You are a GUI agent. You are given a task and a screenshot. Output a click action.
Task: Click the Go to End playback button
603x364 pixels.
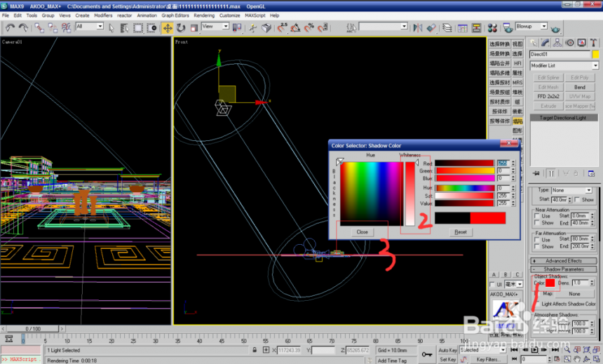pyautogui.click(x=555, y=350)
